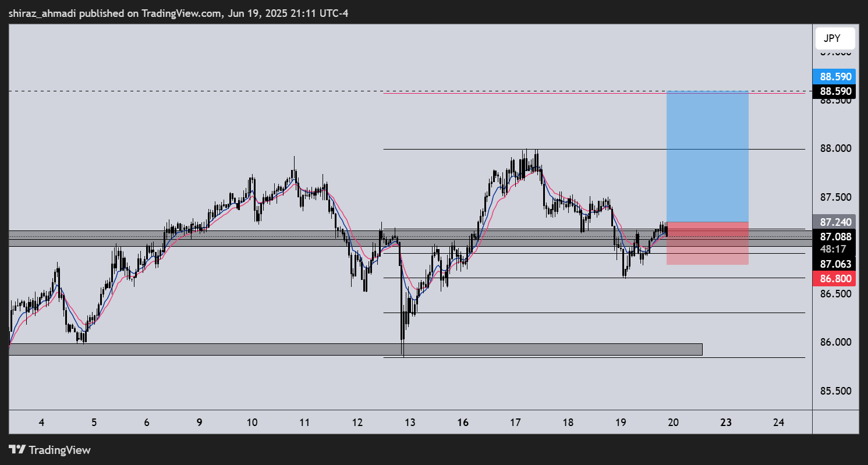Click the 86.500 price axis label

[x=835, y=294]
